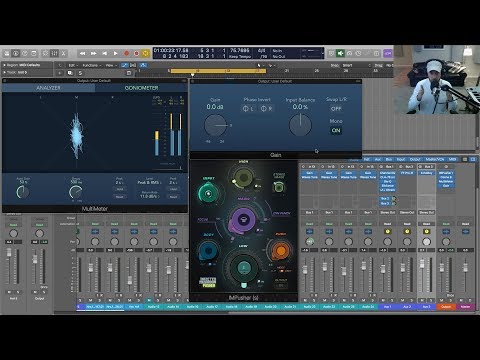480x360 pixels.
Task: Go to beginning with transport button
Action: (x=104, y=53)
